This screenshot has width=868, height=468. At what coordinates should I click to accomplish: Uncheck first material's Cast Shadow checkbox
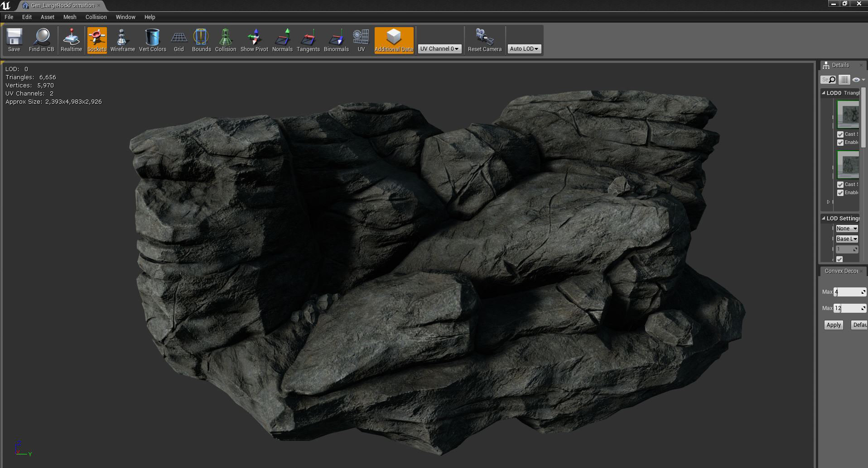click(840, 134)
